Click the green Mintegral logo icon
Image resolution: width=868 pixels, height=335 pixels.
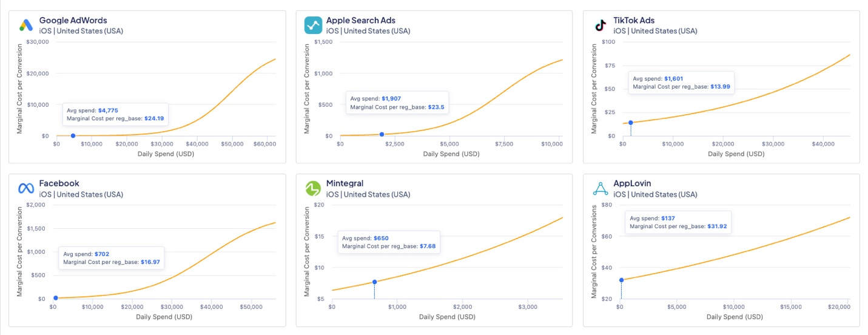pos(313,188)
